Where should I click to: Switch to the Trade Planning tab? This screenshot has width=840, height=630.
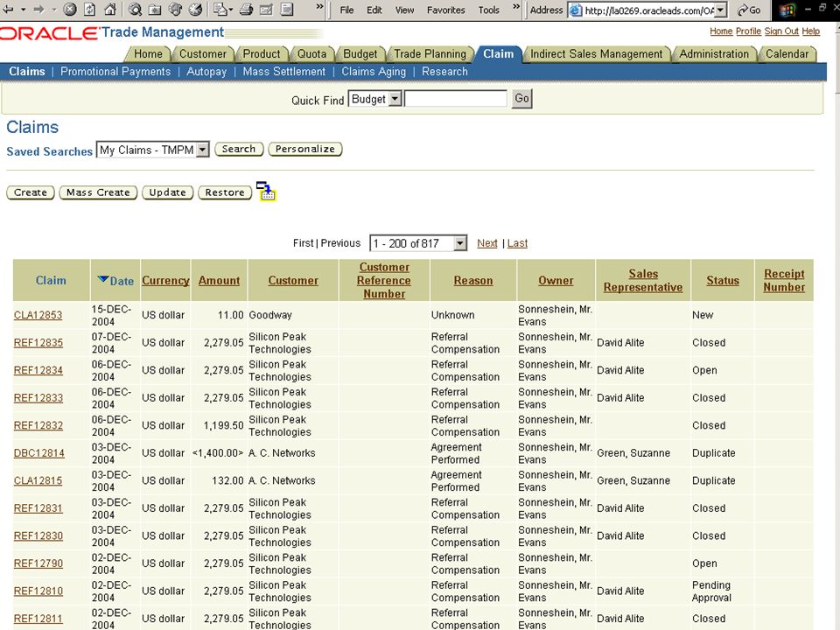[430, 54]
